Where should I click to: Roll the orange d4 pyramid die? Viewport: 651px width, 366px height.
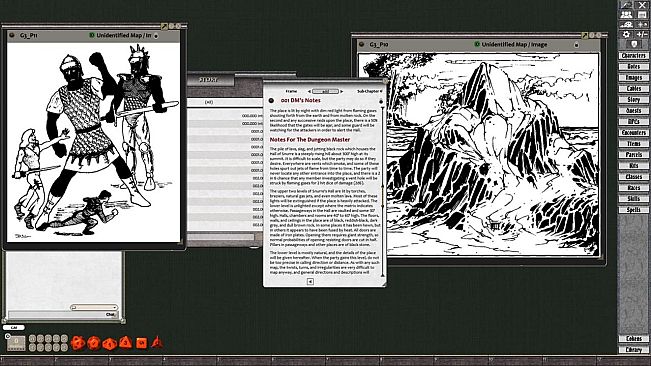point(157,343)
